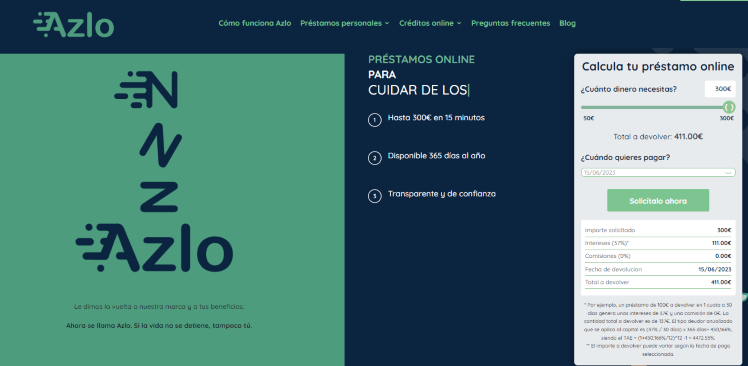Viewport: 748px width, 366px height.
Task: Click the 'Fecha de devolucion' row
Action: pyautogui.click(x=658, y=269)
